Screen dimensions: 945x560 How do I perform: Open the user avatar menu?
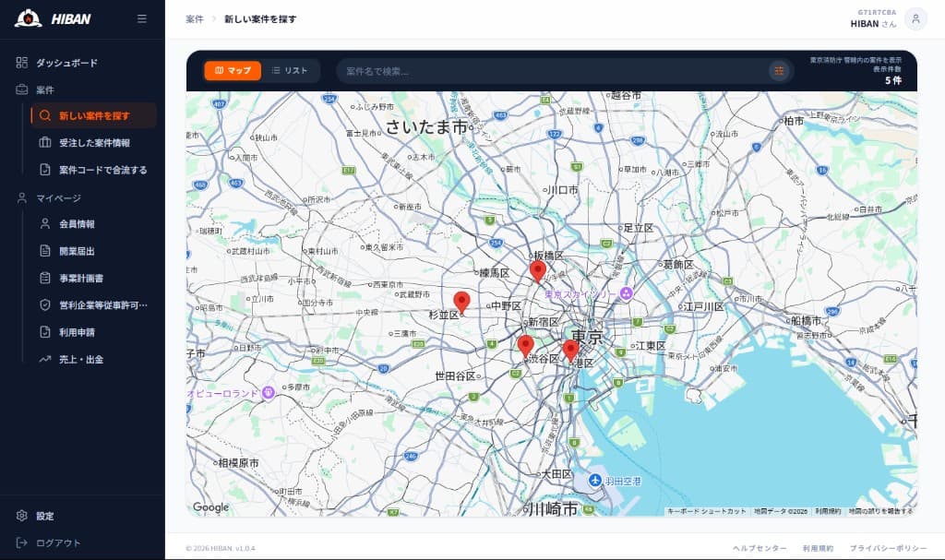(x=915, y=18)
